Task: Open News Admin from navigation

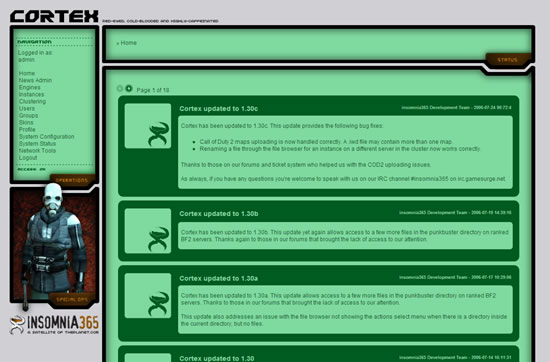Action: 35,80
